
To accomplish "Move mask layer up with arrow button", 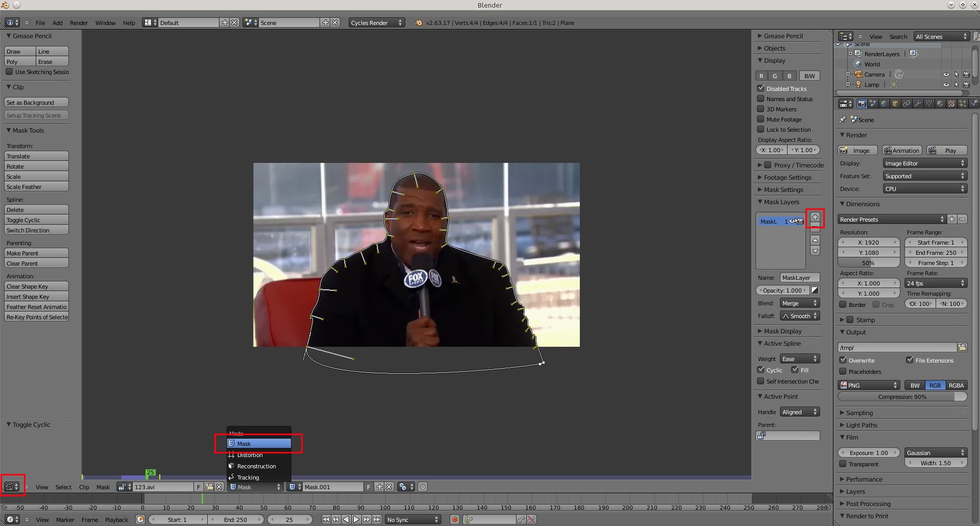I will [815, 240].
